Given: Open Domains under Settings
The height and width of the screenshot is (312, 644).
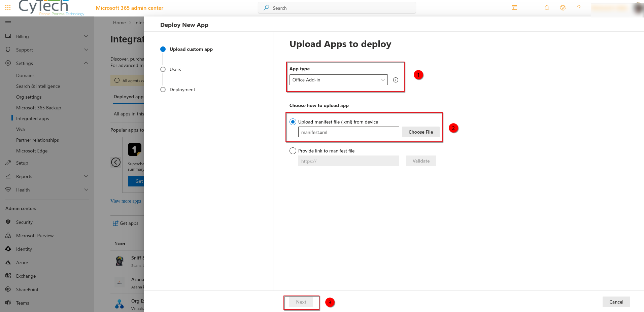Looking at the screenshot, I should [x=25, y=75].
